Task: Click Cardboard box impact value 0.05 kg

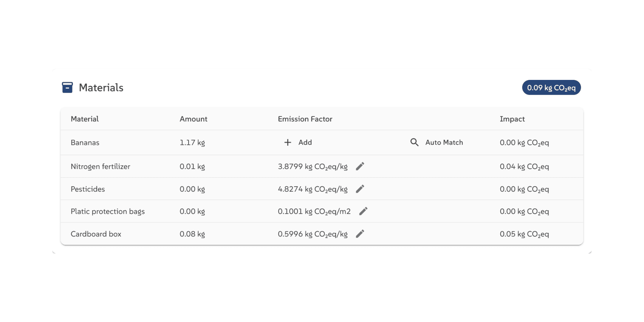Action: (524, 234)
